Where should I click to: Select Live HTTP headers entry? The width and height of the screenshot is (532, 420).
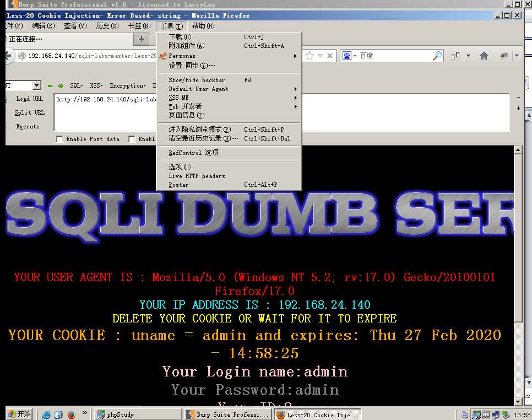point(229,176)
